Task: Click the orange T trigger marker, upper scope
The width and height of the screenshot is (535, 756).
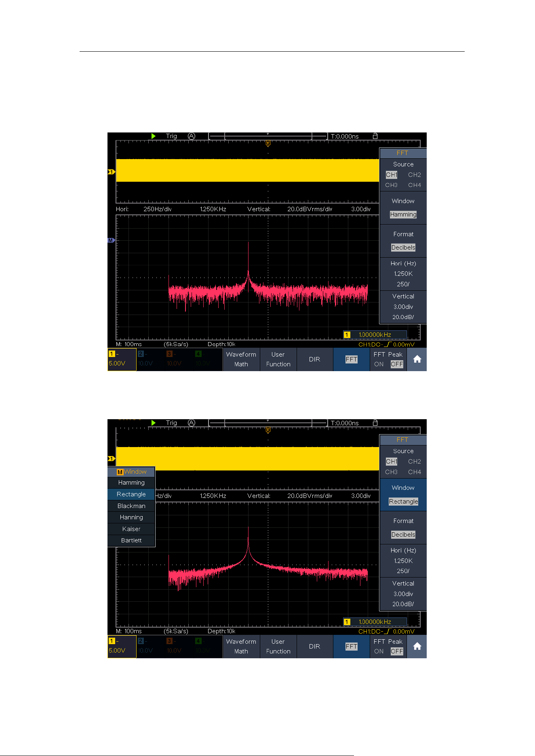Action: (x=267, y=143)
